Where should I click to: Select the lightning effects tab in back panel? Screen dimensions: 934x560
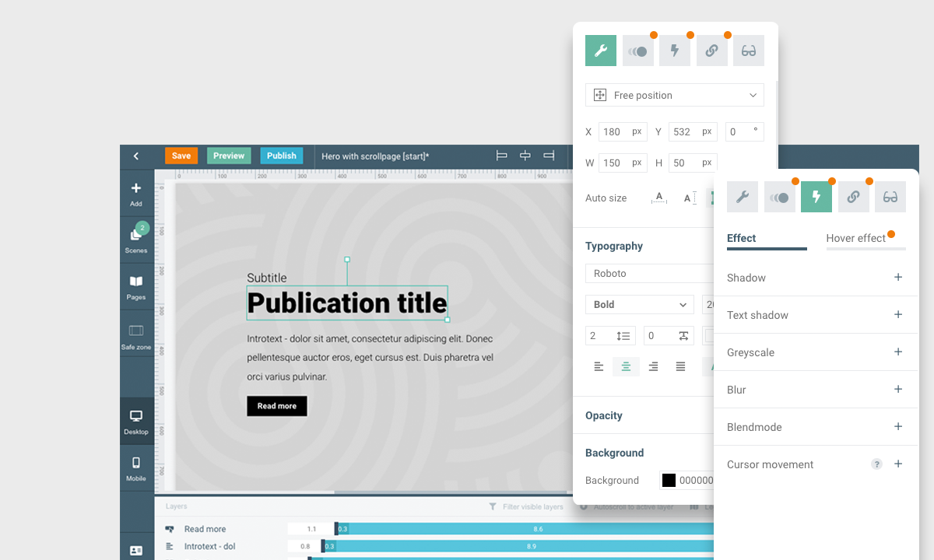pyautogui.click(x=675, y=51)
